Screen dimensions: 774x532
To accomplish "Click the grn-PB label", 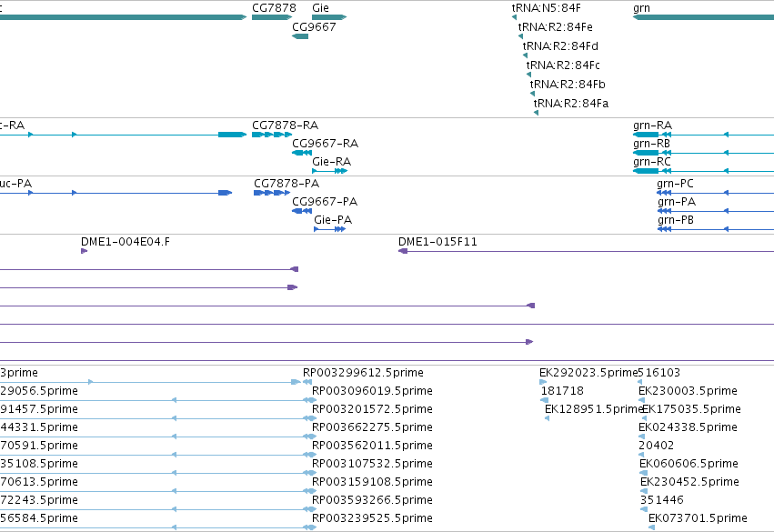I will point(676,220).
